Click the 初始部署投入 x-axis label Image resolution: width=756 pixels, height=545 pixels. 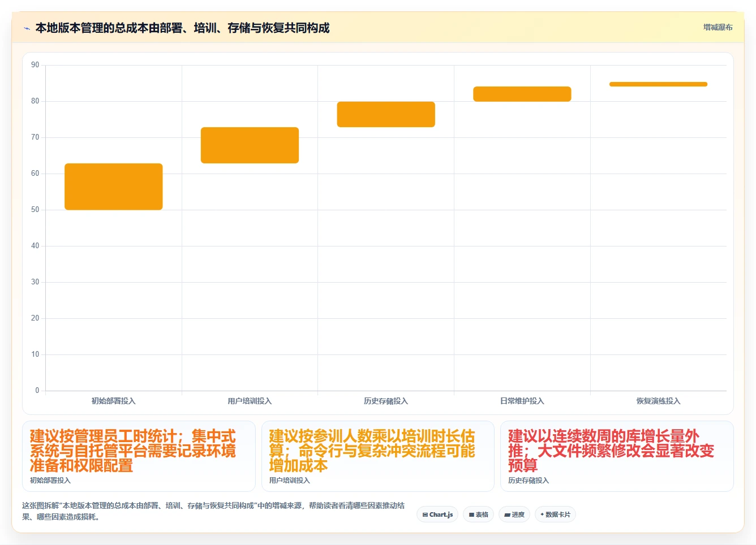(114, 401)
